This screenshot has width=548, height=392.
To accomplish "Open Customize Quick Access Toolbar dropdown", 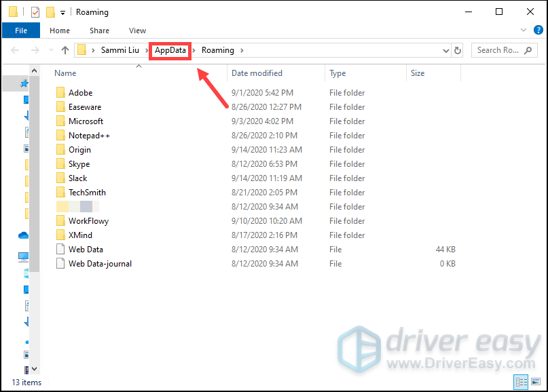I will pyautogui.click(x=62, y=12).
